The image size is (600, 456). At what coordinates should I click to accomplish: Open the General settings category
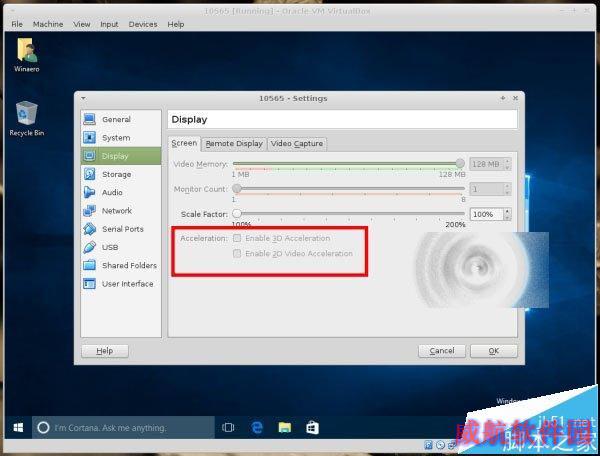coord(121,119)
